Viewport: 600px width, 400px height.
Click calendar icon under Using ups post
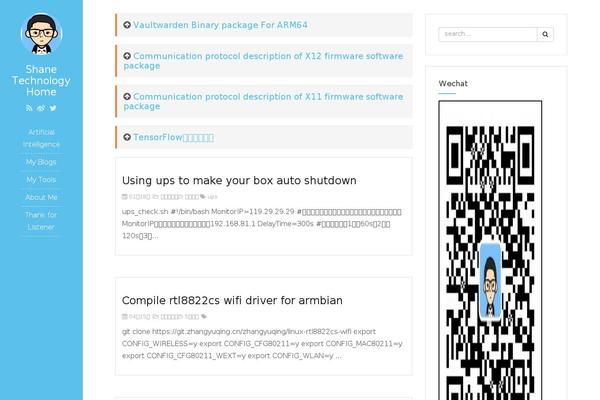125,197
